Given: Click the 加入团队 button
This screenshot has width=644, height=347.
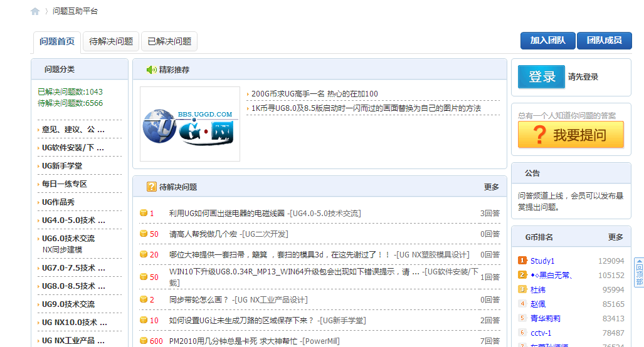Looking at the screenshot, I should coord(548,41).
